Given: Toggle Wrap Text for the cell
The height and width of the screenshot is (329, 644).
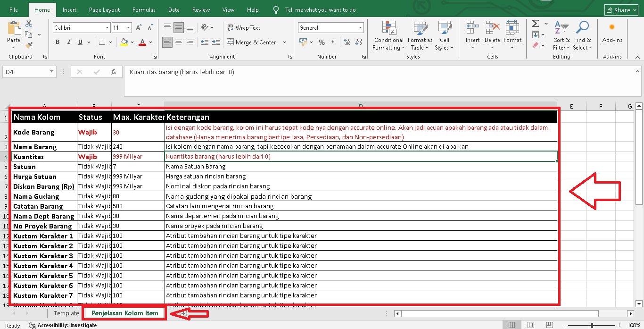Looking at the screenshot, I should (x=244, y=28).
